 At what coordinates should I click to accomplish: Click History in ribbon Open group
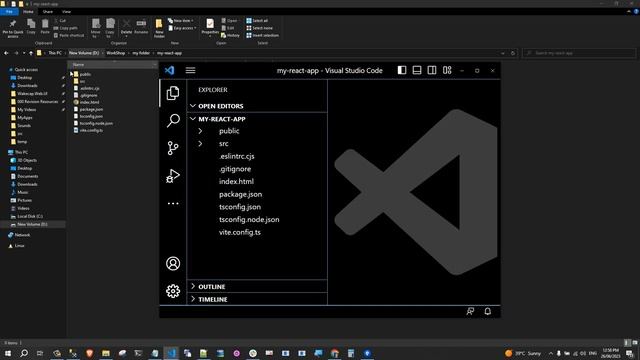[230, 36]
